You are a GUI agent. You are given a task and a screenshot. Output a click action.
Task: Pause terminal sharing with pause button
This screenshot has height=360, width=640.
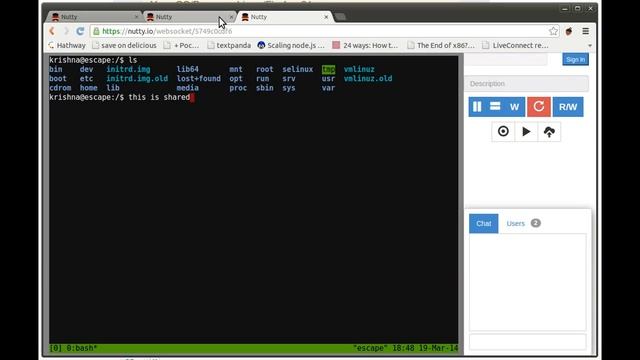[477, 107]
